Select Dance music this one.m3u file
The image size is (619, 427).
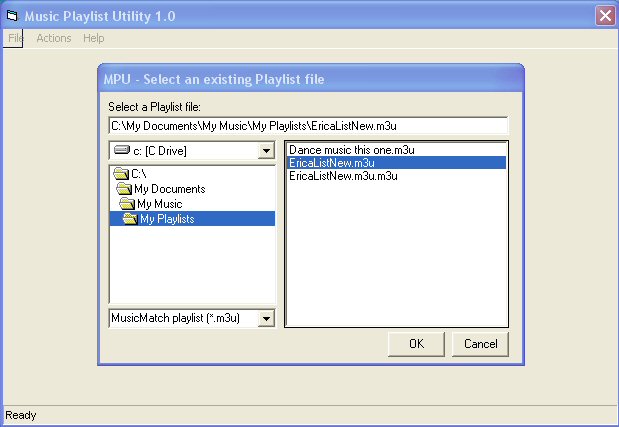coord(396,150)
